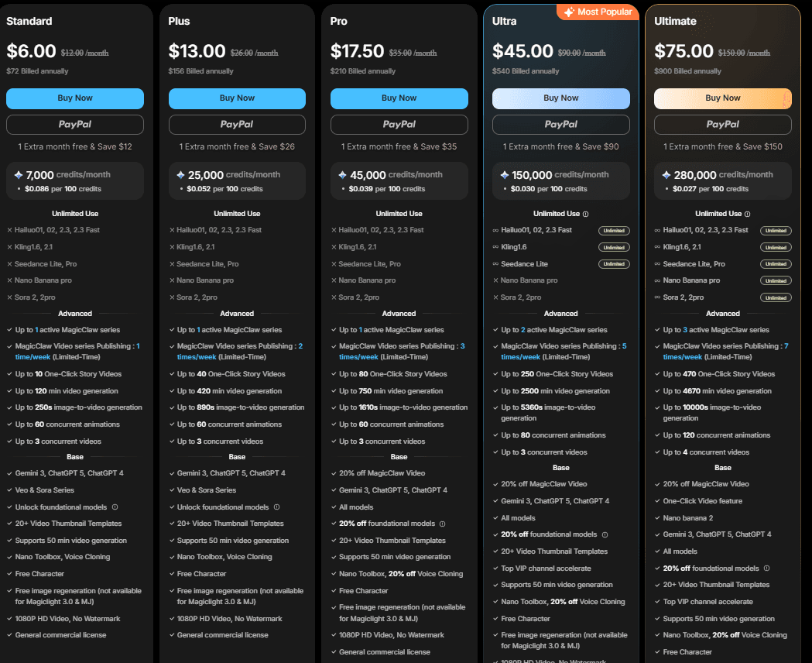Click the Ultra plan title
The height and width of the screenshot is (663, 812).
505,21
